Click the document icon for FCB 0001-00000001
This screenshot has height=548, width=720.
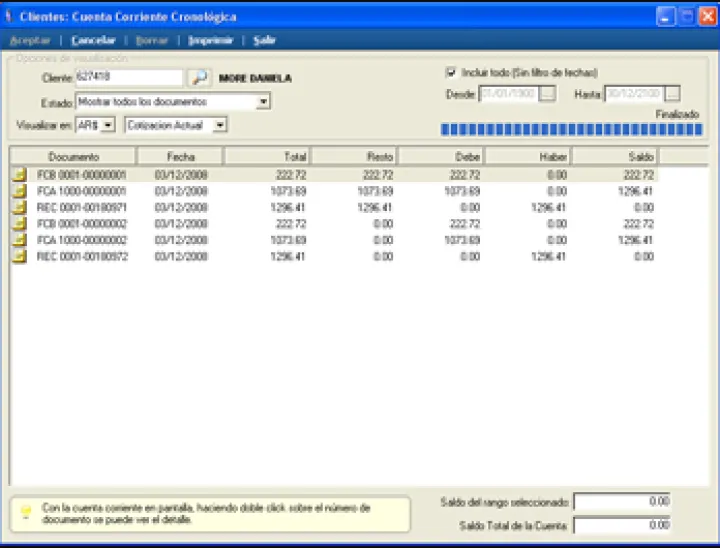[19, 174]
